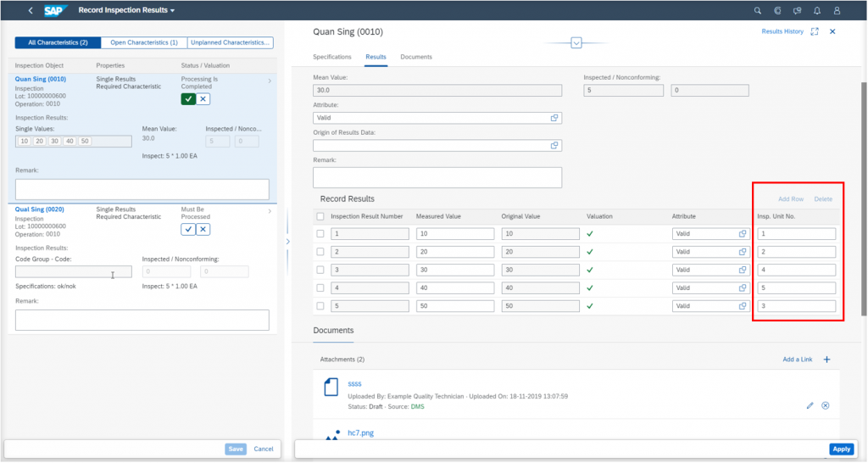Viewport: 868px width, 463px height.
Task: Open the Qual Sing (0020) link
Action: click(x=39, y=209)
